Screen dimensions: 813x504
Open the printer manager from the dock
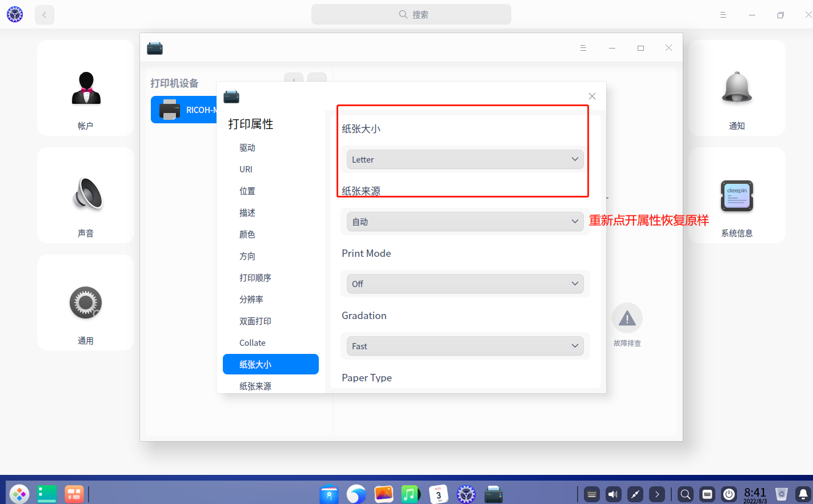point(492,494)
